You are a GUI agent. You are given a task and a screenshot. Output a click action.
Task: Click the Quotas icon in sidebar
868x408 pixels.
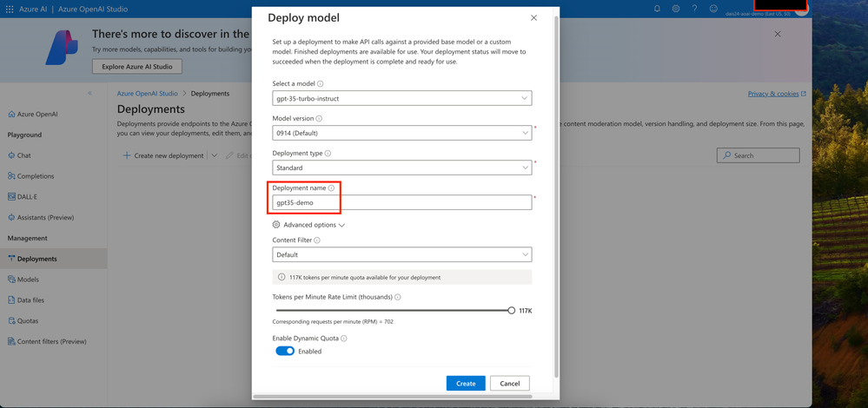(x=11, y=320)
